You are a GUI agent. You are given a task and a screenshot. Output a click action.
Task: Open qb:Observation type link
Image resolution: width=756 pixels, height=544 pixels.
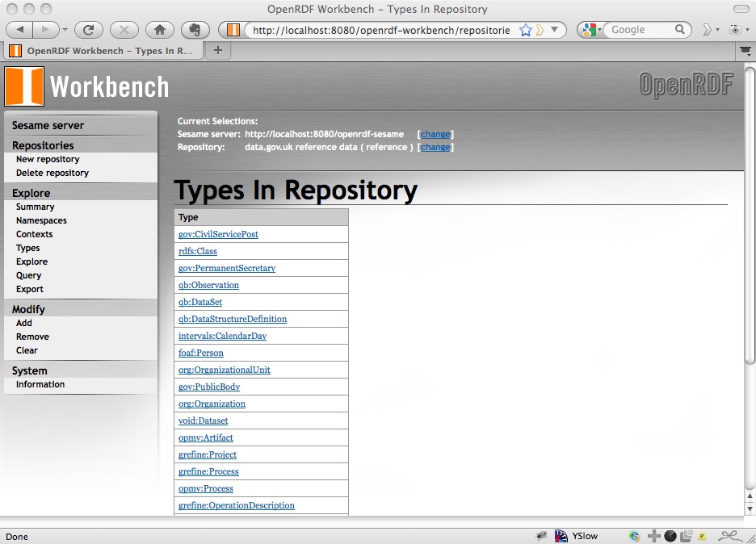coord(208,285)
